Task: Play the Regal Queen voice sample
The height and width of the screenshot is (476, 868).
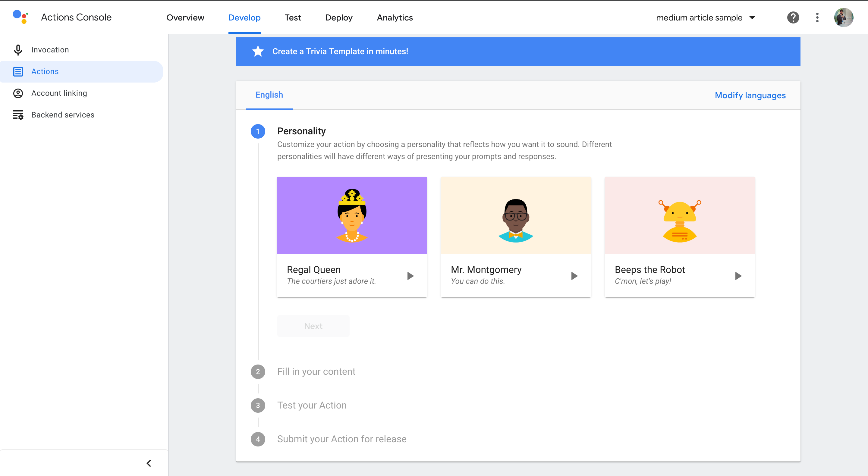Action: [x=410, y=276]
